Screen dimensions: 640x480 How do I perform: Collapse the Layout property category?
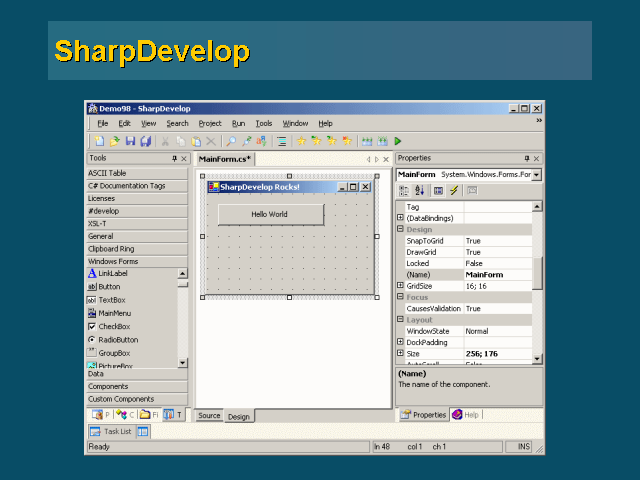point(400,319)
